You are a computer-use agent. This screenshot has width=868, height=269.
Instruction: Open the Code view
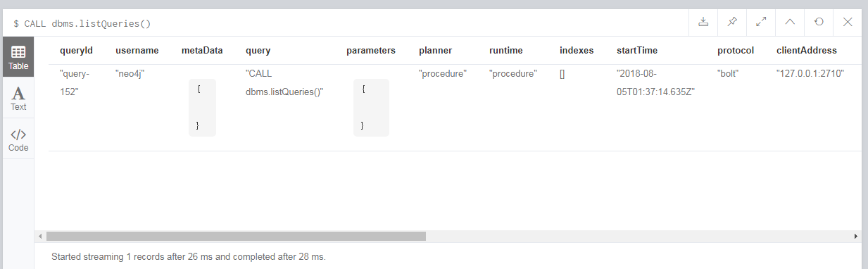[x=18, y=139]
